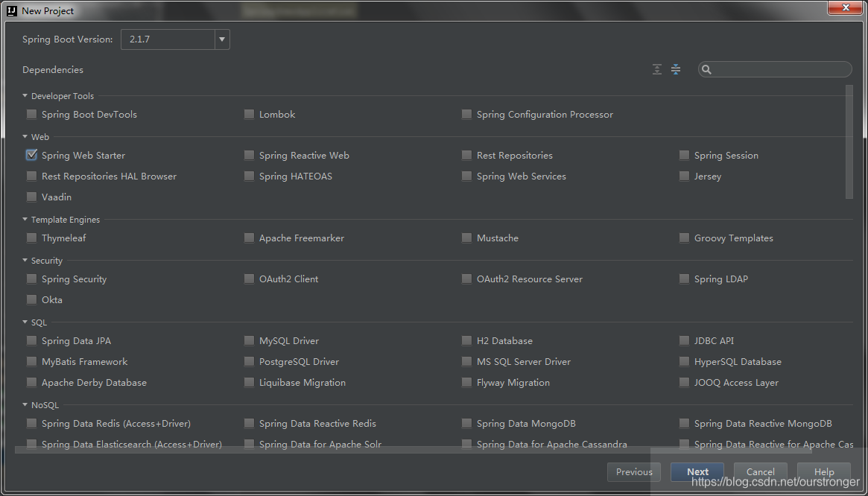The height and width of the screenshot is (496, 868).
Task: Enable Rest Repositories HAL Browser
Action: [31, 177]
